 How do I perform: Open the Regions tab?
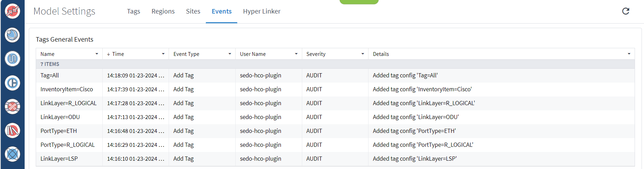point(163,11)
